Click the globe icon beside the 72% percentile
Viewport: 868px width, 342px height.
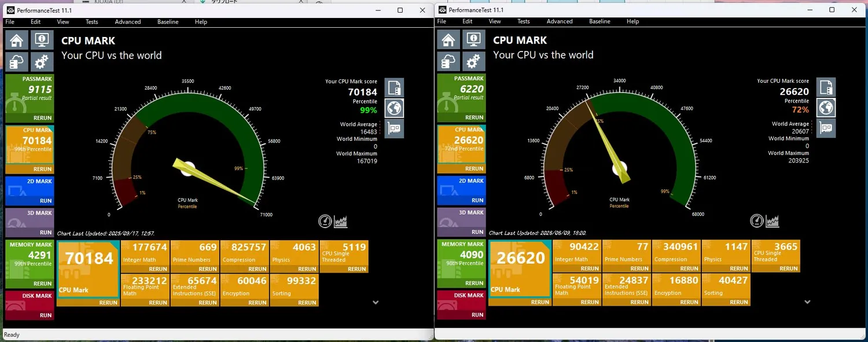click(826, 108)
